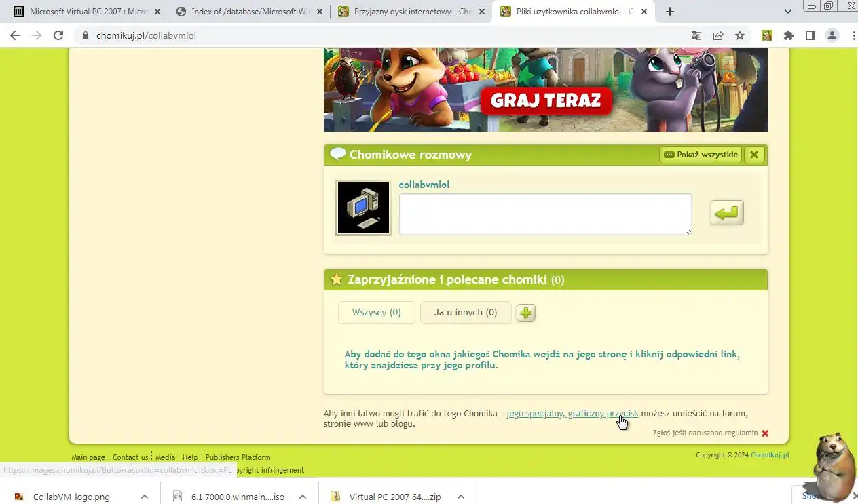The width and height of the screenshot is (858, 504).
Task: Open the Main page footer link
Action: point(88,457)
